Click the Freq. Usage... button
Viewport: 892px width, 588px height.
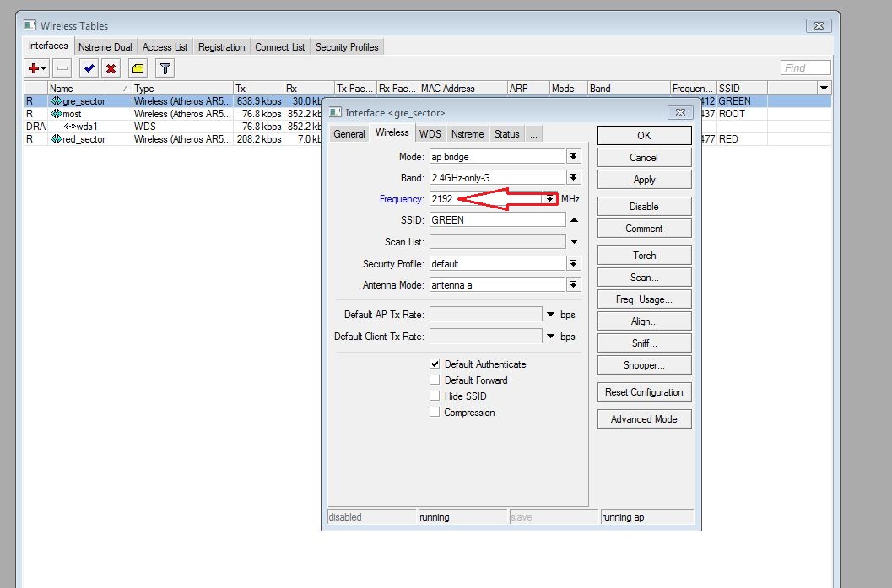click(644, 299)
